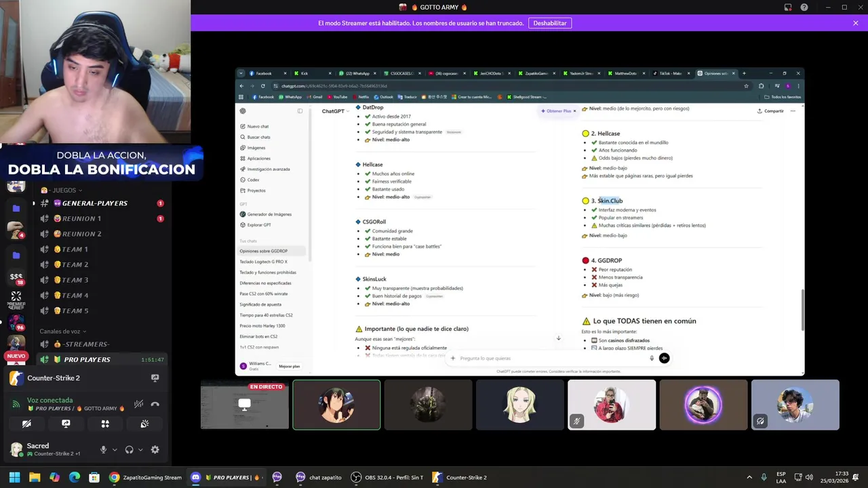Switch to OBS 32.0.4 taskbar item
Viewport: 868px width, 488px height.
tap(387, 477)
